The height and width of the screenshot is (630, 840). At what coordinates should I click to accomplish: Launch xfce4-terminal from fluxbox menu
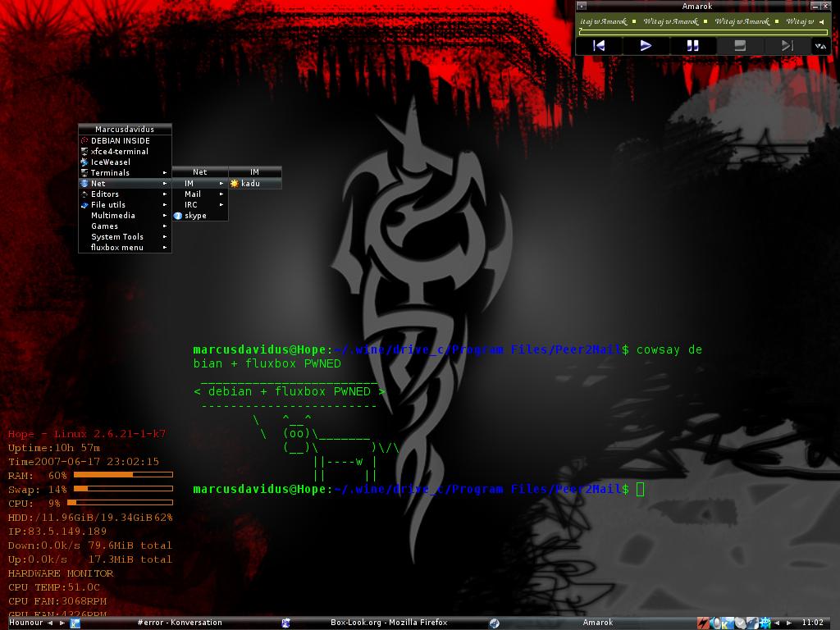tap(125, 151)
